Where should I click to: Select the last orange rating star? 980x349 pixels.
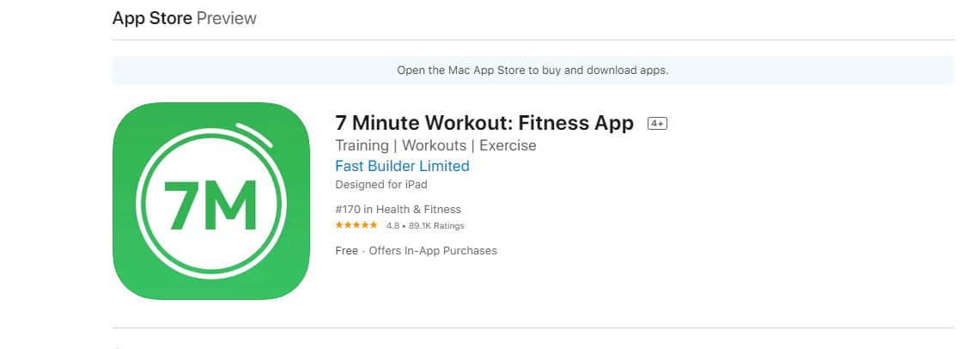click(373, 225)
